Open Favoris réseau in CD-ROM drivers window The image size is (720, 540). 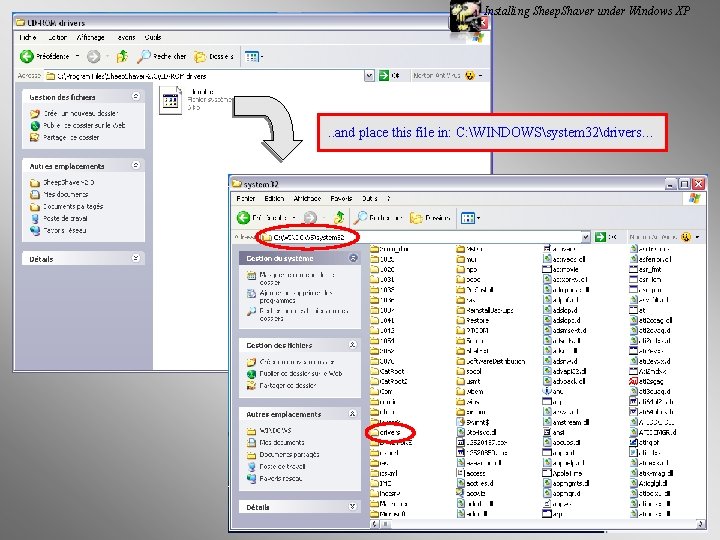(58, 231)
